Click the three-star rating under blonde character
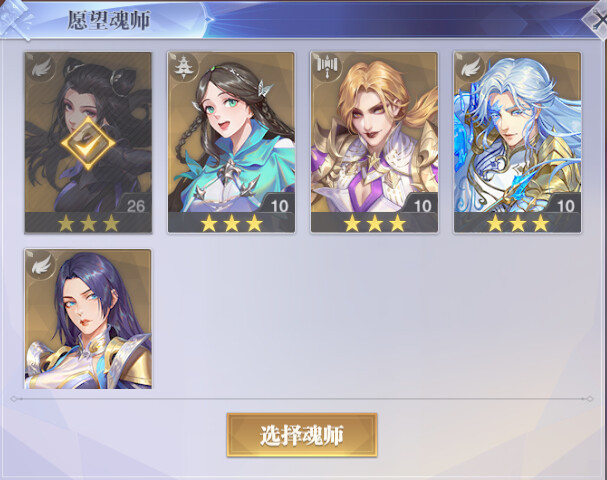607x480 pixels. (375, 223)
